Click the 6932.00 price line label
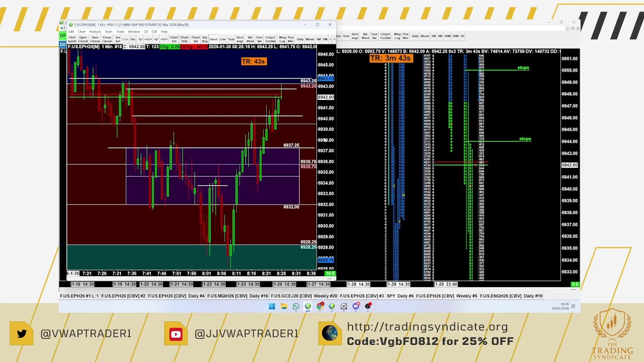 coord(291,207)
